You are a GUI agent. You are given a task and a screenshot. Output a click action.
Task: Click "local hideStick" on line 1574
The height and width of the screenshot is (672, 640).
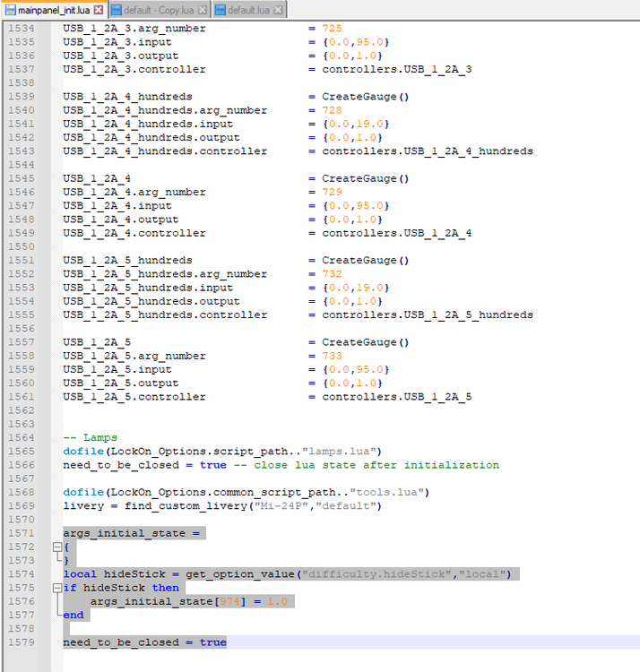click(114, 573)
